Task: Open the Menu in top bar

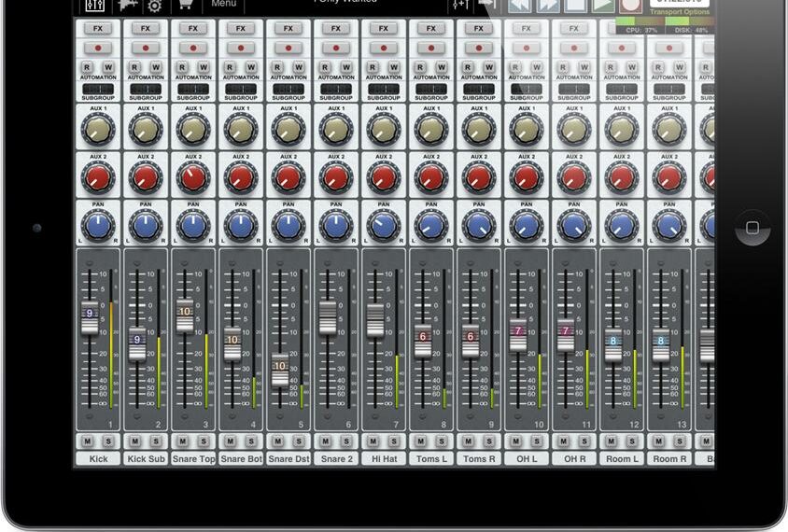Action: click(223, 5)
